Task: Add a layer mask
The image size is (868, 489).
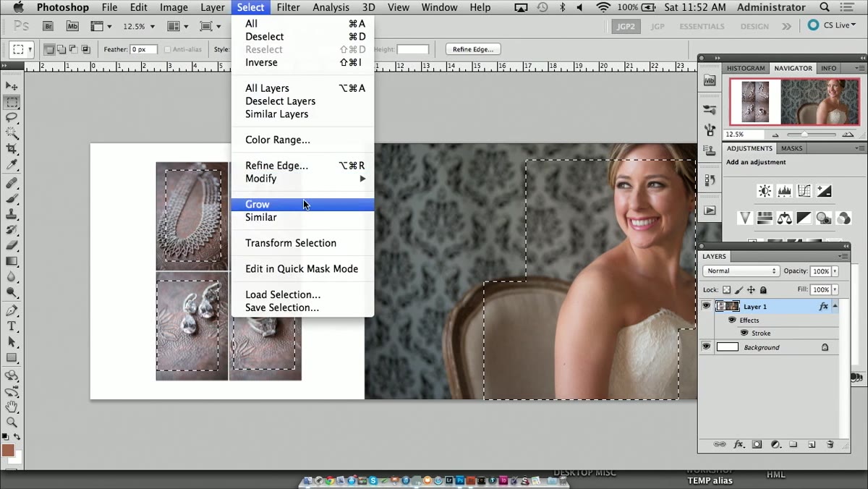Action: point(757,444)
